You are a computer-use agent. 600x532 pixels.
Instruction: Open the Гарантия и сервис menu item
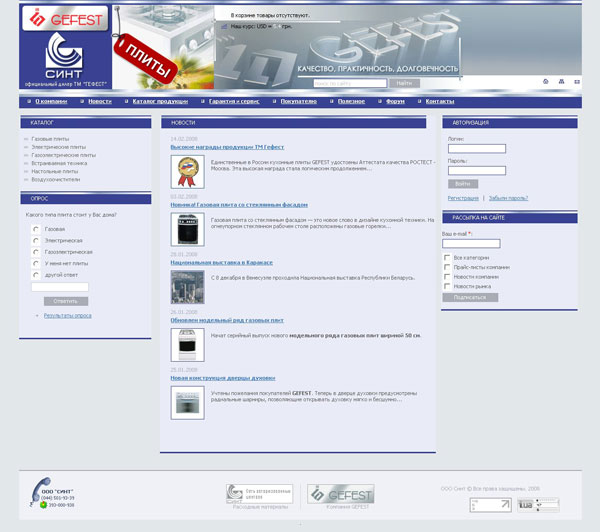[234, 101]
